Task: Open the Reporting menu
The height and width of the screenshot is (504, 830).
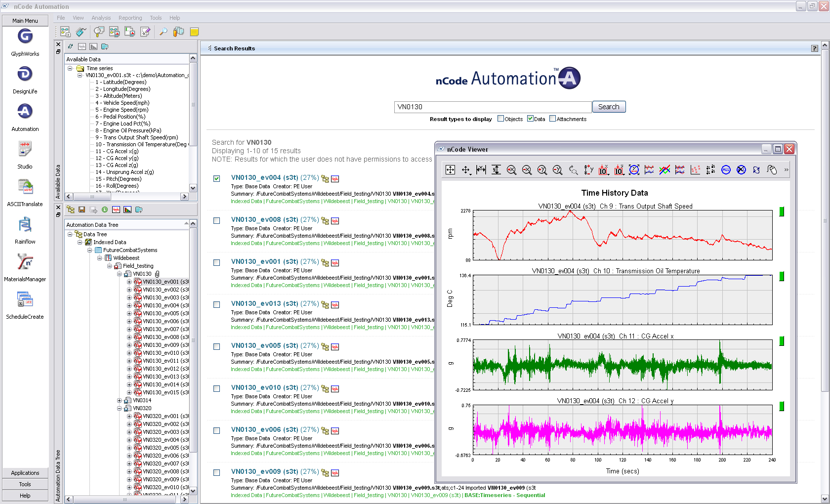Action: (x=130, y=18)
